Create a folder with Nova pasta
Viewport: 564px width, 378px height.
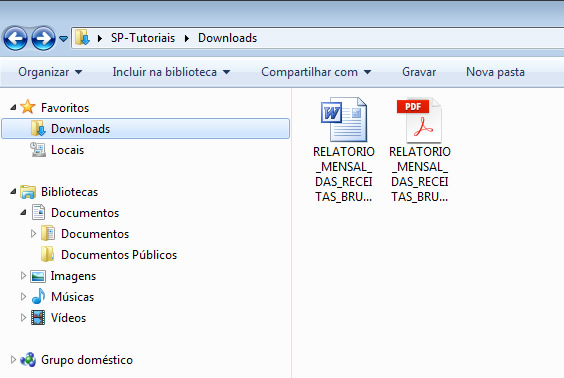click(x=495, y=72)
